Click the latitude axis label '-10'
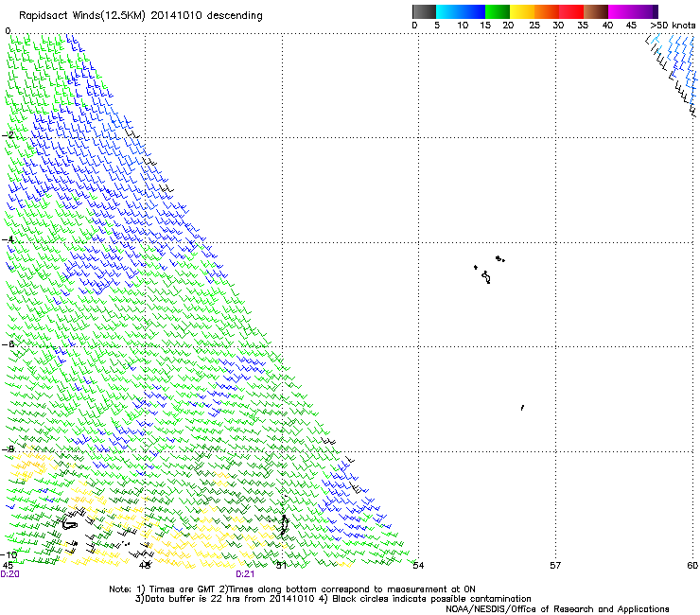The width and height of the screenshot is (700, 615). coord(9,554)
